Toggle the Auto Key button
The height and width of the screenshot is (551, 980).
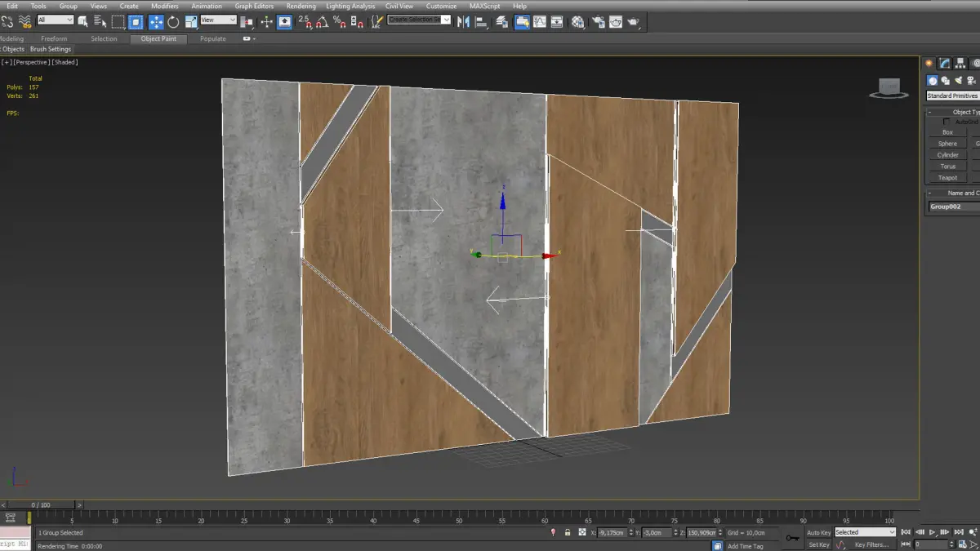coord(818,532)
